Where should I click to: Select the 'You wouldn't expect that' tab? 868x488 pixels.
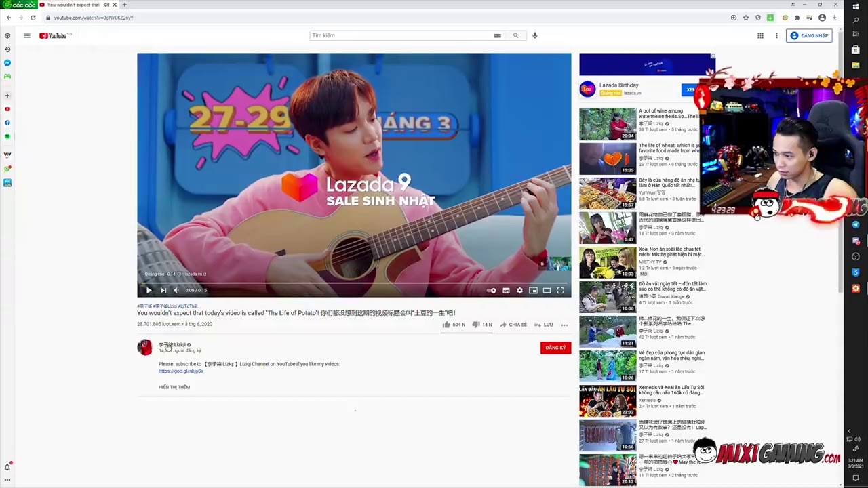73,5
